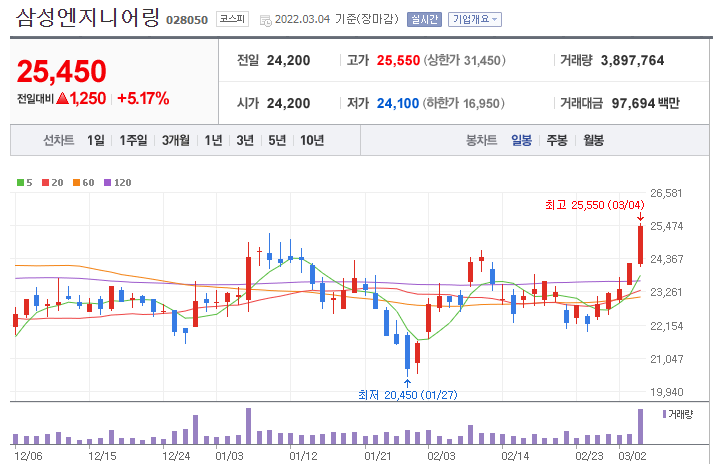713x464 pixels.
Task: Click the 삼성엔지니어링 company name
Action: [x=88, y=18]
